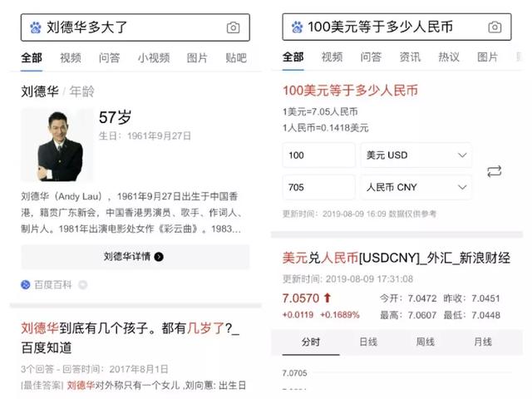Open the 刘德华详情 button
The width and height of the screenshot is (532, 399).
pos(135,257)
